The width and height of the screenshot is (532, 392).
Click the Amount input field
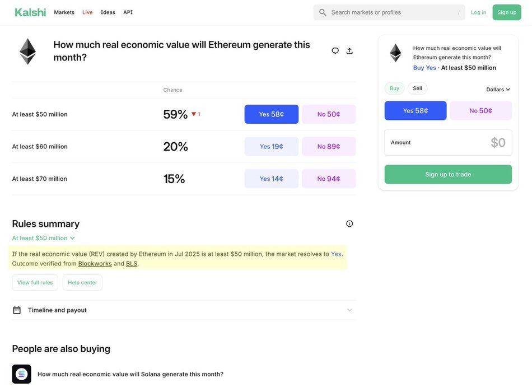point(448,143)
